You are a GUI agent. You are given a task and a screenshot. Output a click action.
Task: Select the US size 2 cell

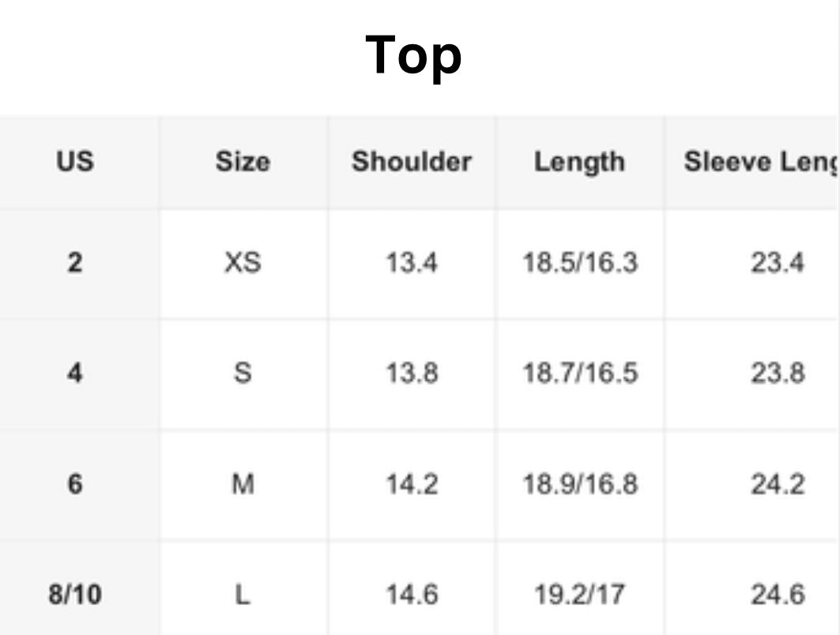pyautogui.click(x=74, y=263)
